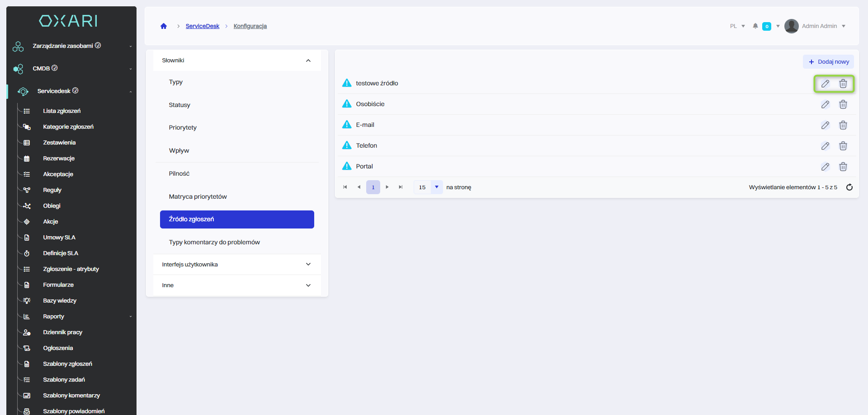Screen dimensions: 868x415
Task: Click the home icon in breadcrumb
Action: click(164, 26)
